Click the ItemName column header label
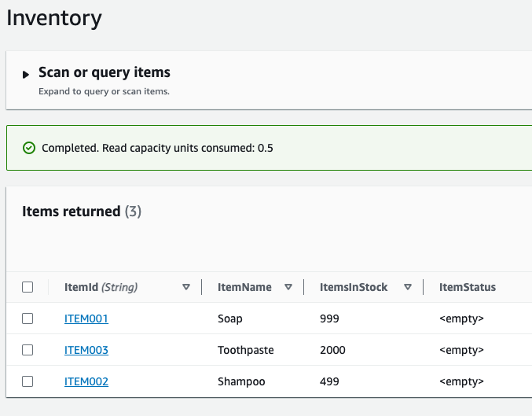532x416 pixels. [x=244, y=287]
